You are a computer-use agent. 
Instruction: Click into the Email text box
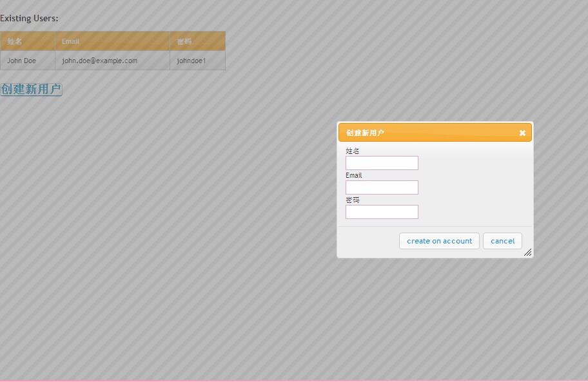point(382,187)
